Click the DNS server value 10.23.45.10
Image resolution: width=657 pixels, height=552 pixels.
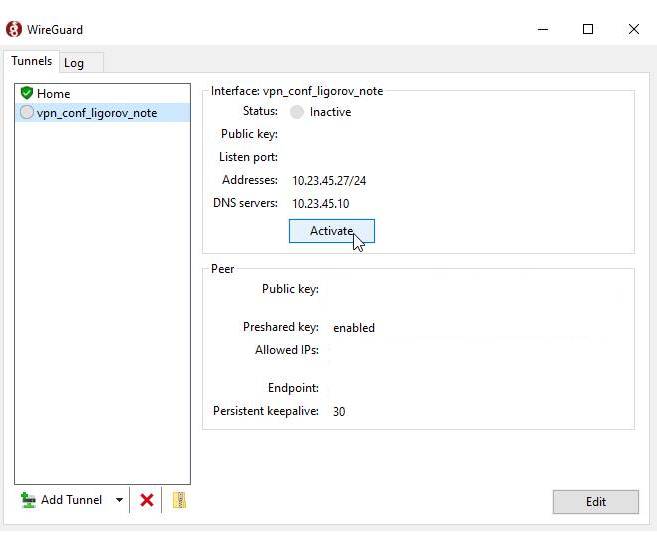pyautogui.click(x=321, y=204)
